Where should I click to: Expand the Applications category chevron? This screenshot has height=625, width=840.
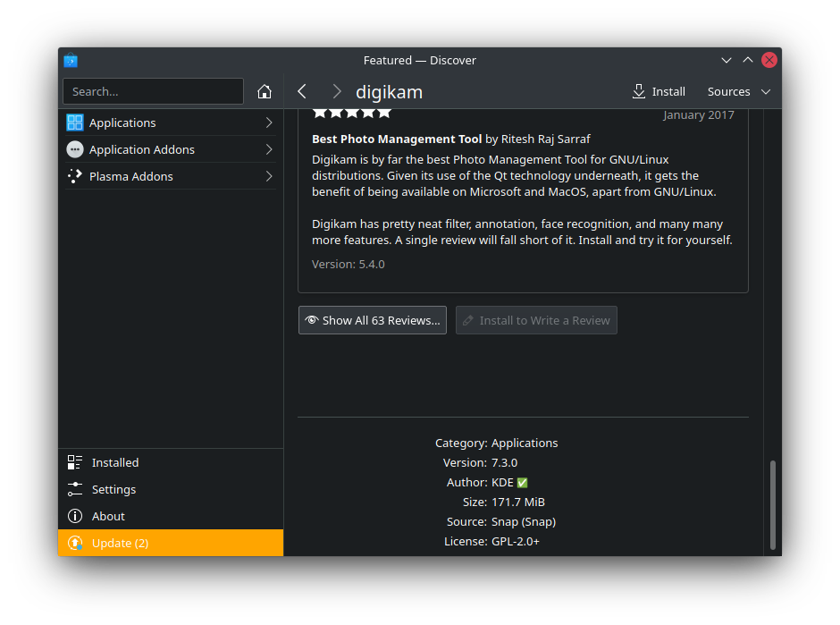[269, 122]
